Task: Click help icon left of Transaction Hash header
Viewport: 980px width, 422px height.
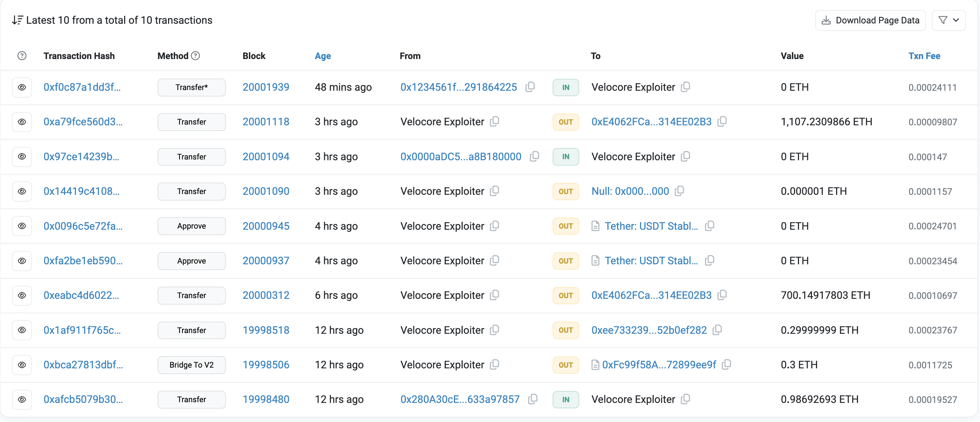Action: coord(22,55)
